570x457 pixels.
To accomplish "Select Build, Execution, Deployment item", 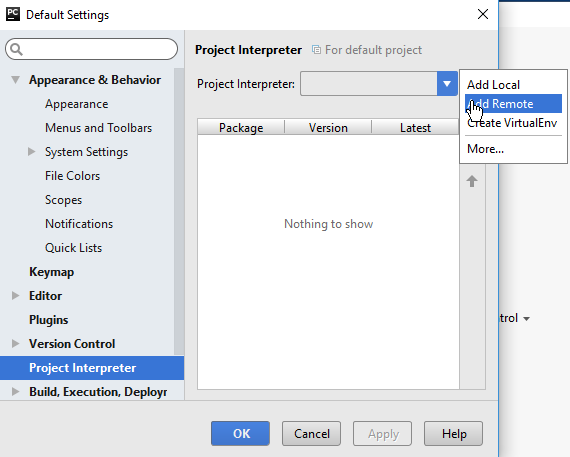I will pos(98,392).
